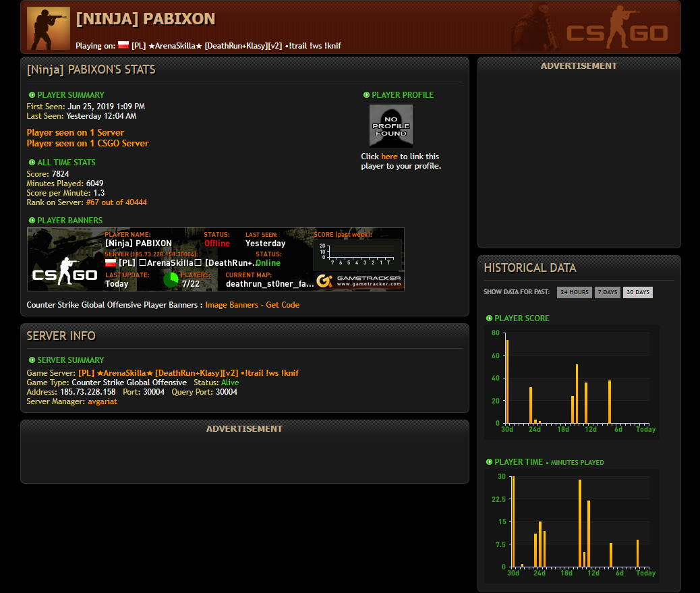Open the ArenaSkilla game server link in Server Summary
This screenshot has width=700, height=593.
[188, 373]
